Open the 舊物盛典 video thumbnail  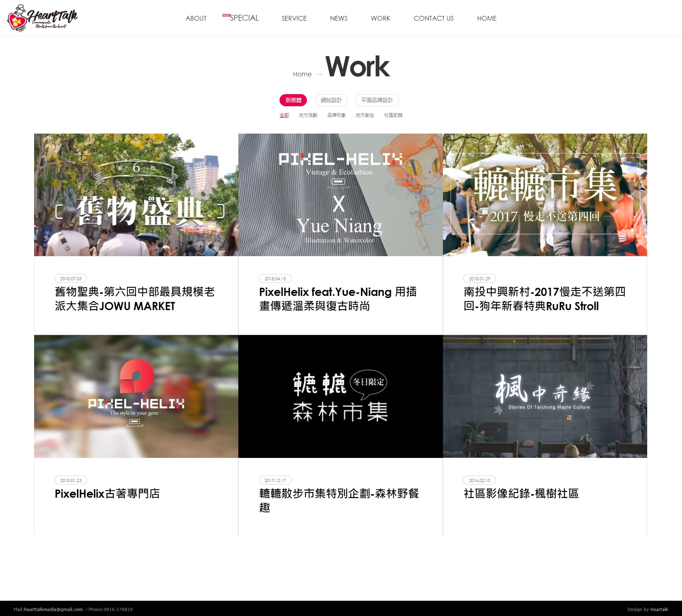[136, 195]
